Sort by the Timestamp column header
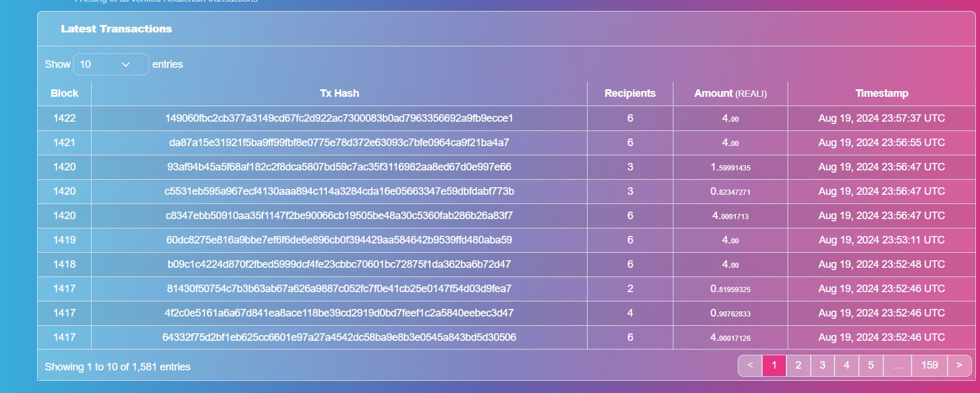This screenshot has height=393, width=980. pos(881,93)
